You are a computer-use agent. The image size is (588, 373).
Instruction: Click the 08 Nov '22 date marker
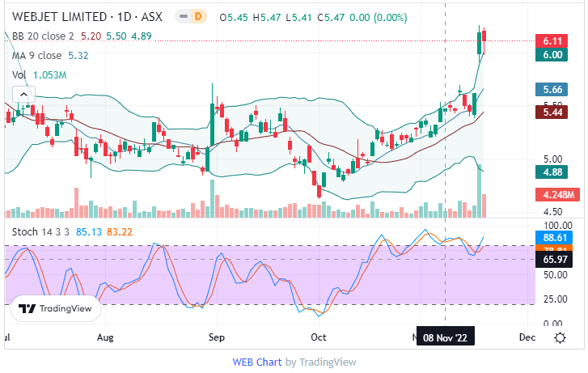(x=446, y=337)
